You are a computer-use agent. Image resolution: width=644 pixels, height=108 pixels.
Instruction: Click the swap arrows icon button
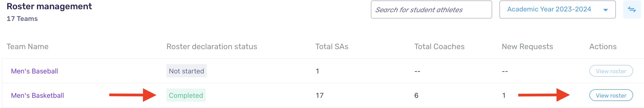(632, 9)
